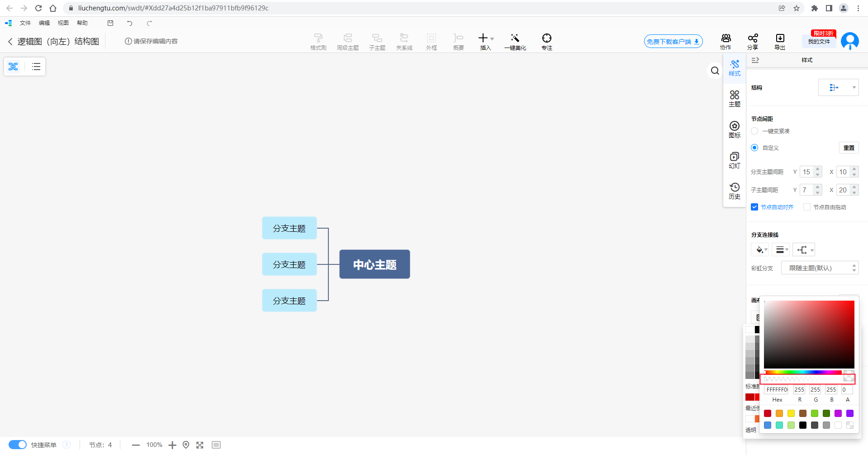Open the 彩虹分支 dropdown

(x=820, y=268)
